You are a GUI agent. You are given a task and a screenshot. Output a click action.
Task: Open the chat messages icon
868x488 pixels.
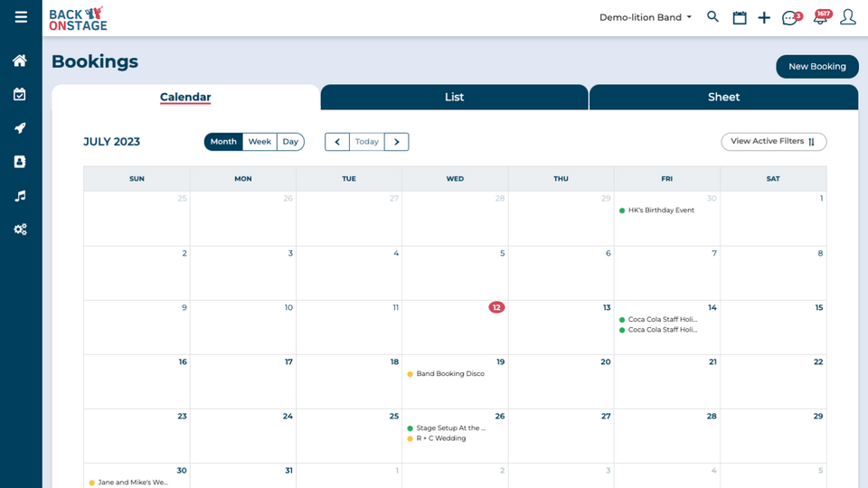click(790, 18)
